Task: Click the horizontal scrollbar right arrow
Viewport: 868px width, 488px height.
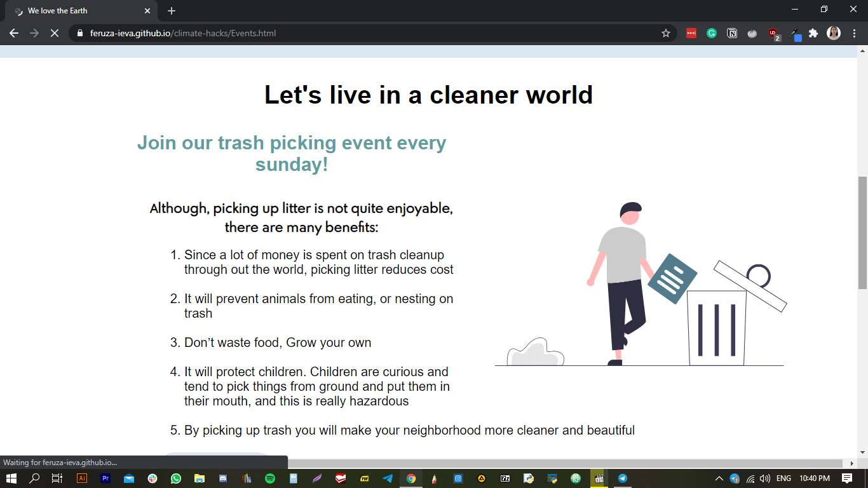Action: click(x=852, y=463)
